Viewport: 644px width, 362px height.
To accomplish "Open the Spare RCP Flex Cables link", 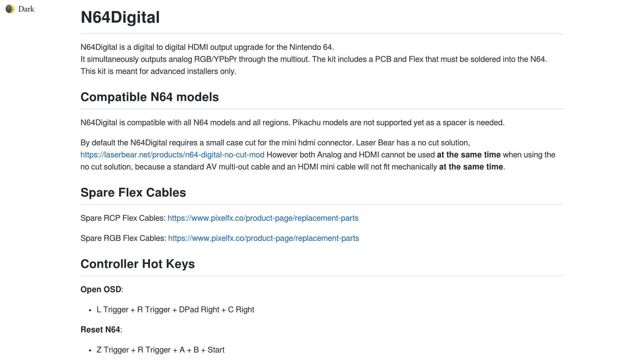I will 263,218.
